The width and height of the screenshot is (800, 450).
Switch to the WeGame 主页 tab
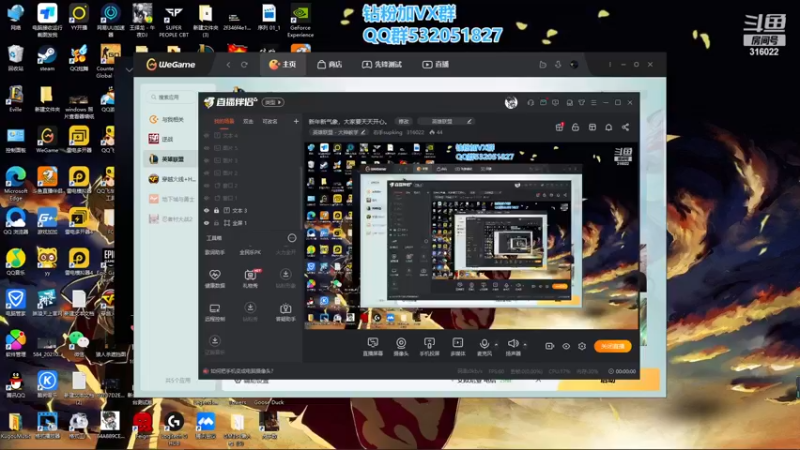(x=283, y=64)
